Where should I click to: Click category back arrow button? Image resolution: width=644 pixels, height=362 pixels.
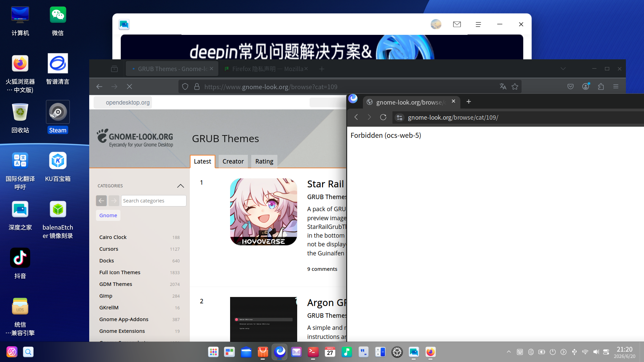[101, 201]
